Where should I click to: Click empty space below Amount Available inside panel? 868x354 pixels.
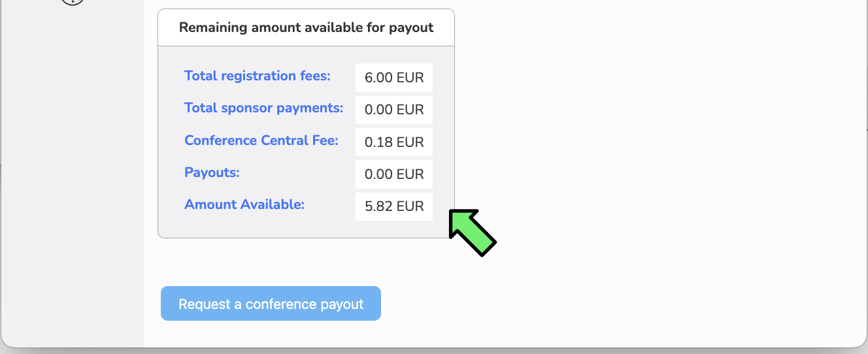tap(261, 229)
